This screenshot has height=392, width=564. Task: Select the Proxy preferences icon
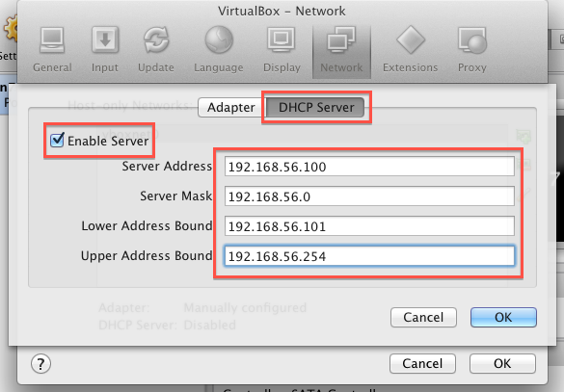[x=471, y=40]
